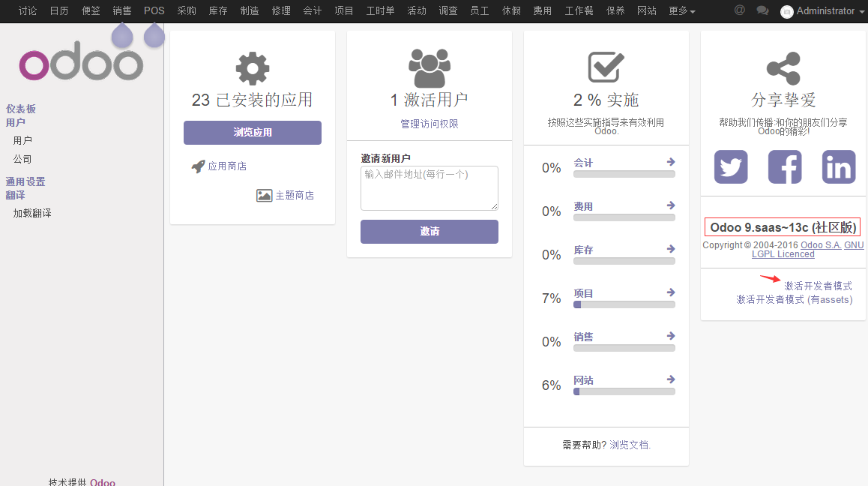
Task: Click the arrow next to 会计 progress
Action: (x=671, y=162)
